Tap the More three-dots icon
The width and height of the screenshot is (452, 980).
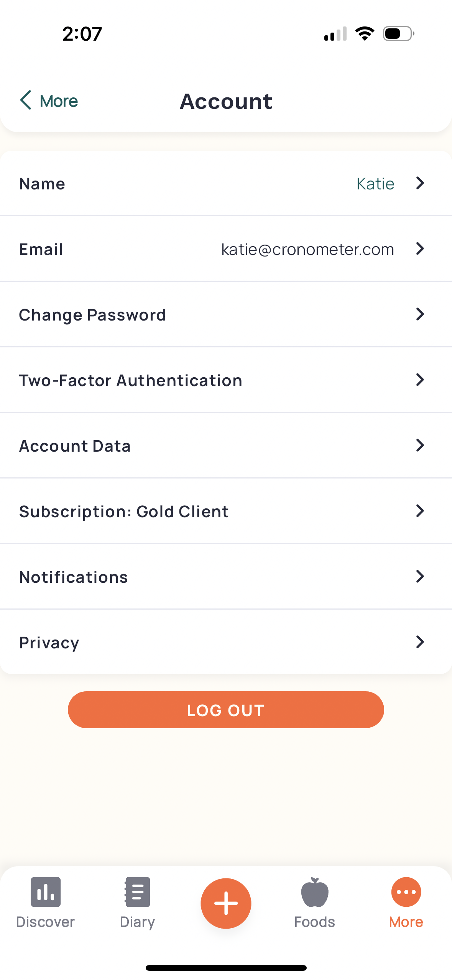406,892
